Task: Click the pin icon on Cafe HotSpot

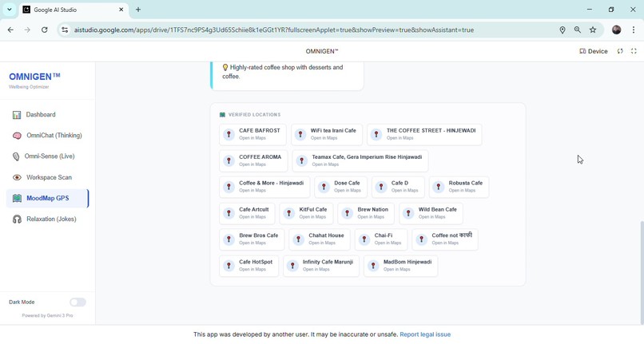Action: point(229,266)
